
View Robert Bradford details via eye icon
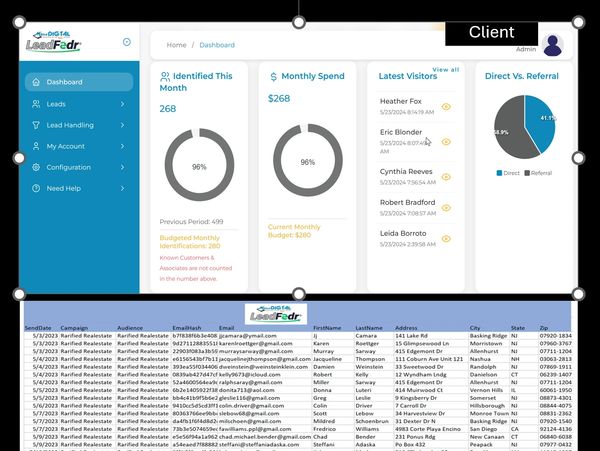[446, 208]
